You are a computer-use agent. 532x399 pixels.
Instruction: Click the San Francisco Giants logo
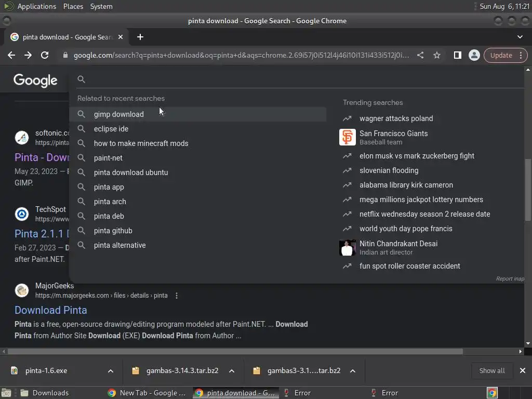coord(348,137)
